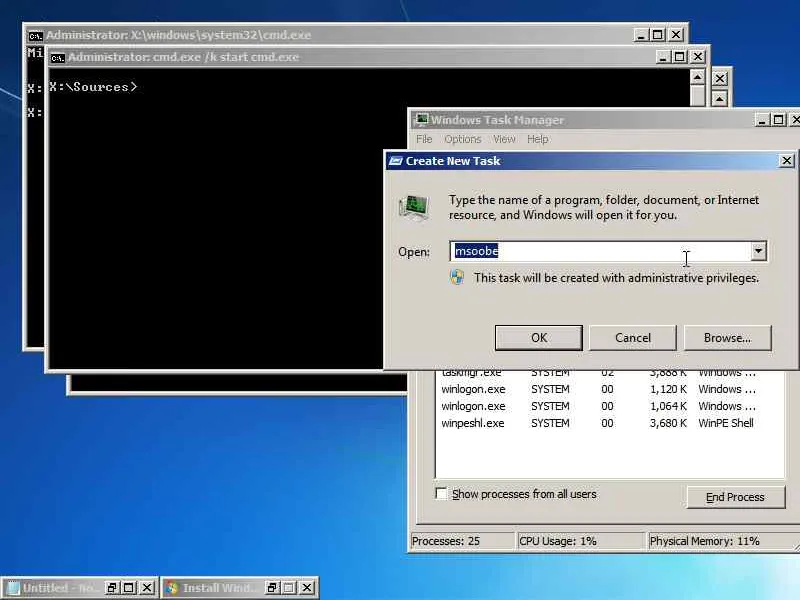800x600 pixels.
Task: Close the X:\windows\system32\cmd.exe window
Action: coord(676,35)
